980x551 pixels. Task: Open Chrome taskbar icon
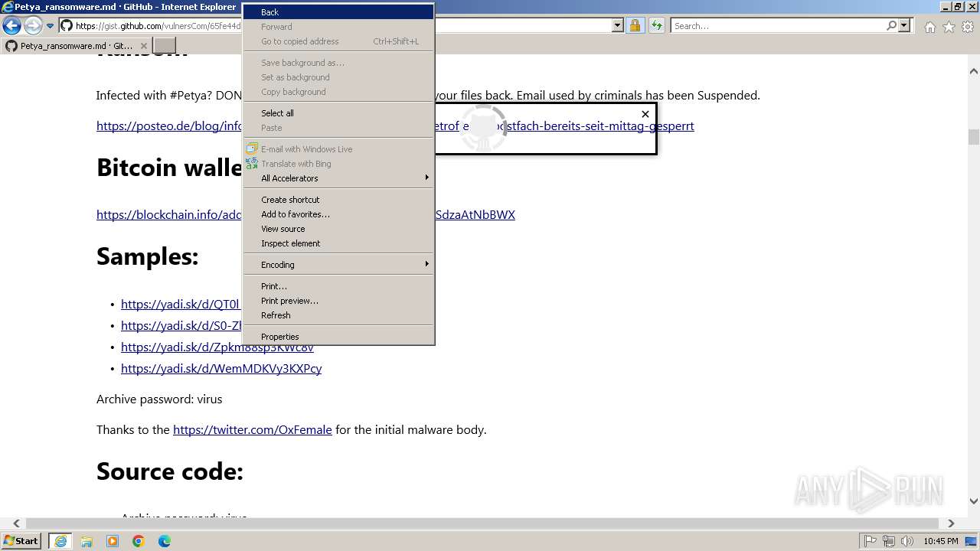tap(139, 541)
